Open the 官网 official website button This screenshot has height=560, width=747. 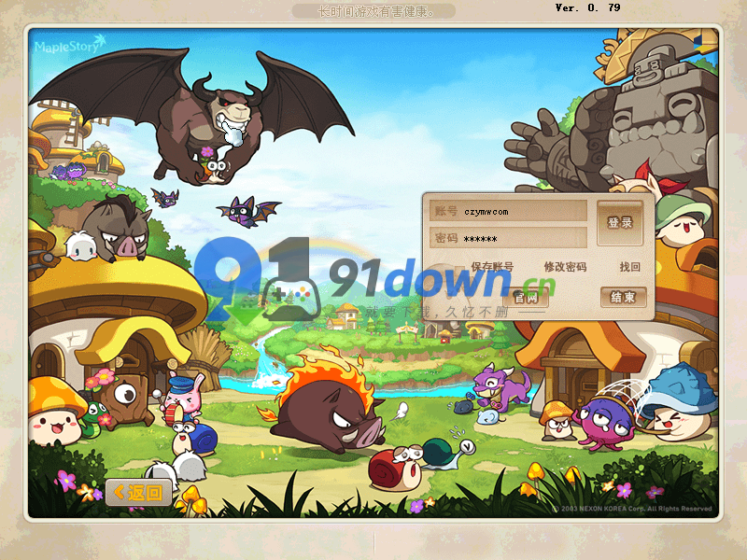click(526, 298)
